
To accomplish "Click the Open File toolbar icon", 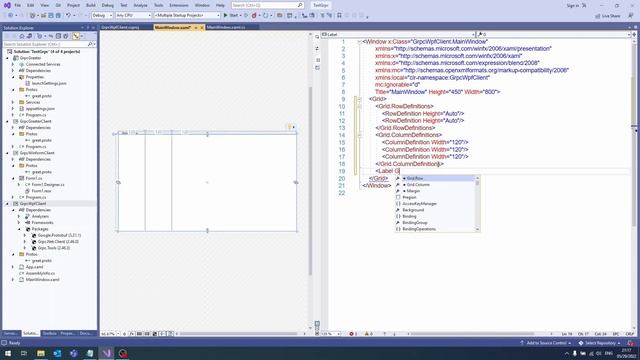I will [x=43, y=16].
